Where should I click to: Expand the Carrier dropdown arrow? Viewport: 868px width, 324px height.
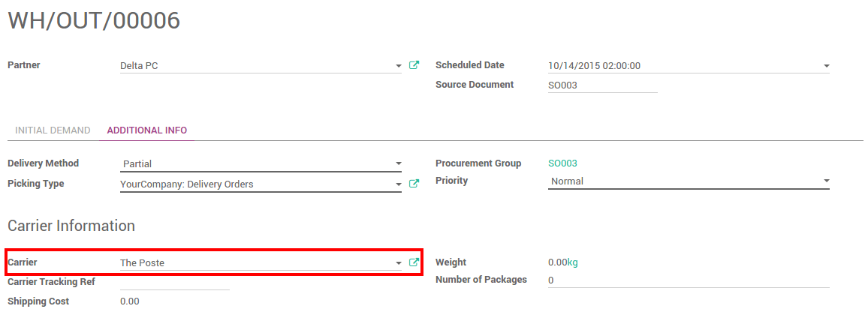click(x=399, y=263)
